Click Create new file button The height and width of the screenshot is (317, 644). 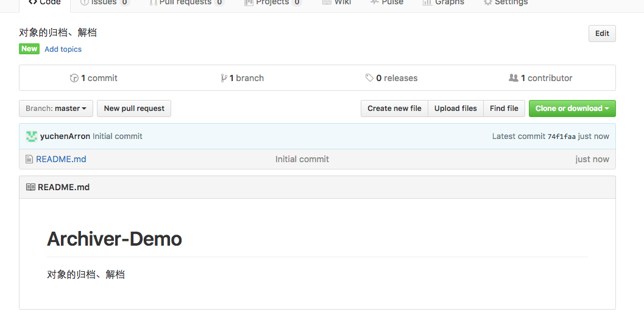394,109
